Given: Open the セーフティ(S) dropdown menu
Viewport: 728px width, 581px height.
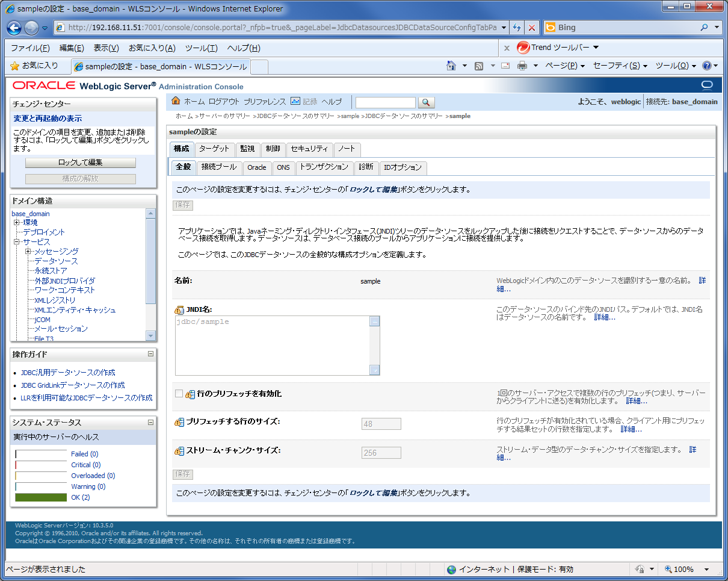Looking at the screenshot, I should click(x=620, y=66).
